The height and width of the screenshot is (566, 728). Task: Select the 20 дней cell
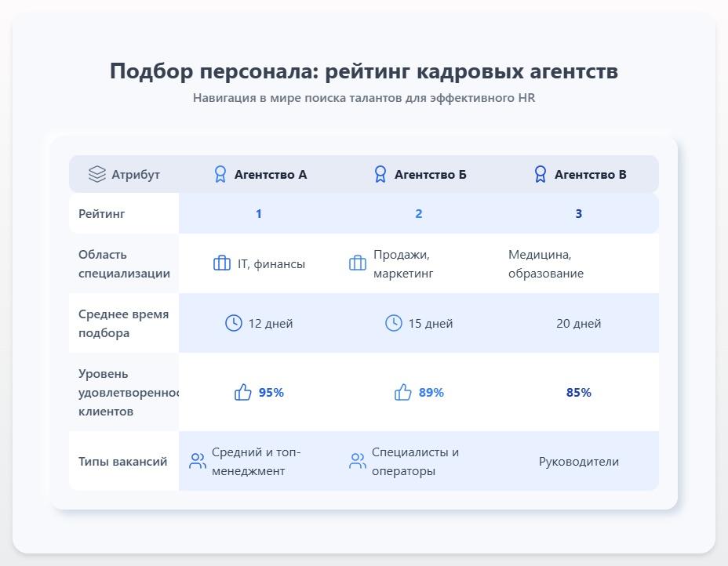pos(579,323)
